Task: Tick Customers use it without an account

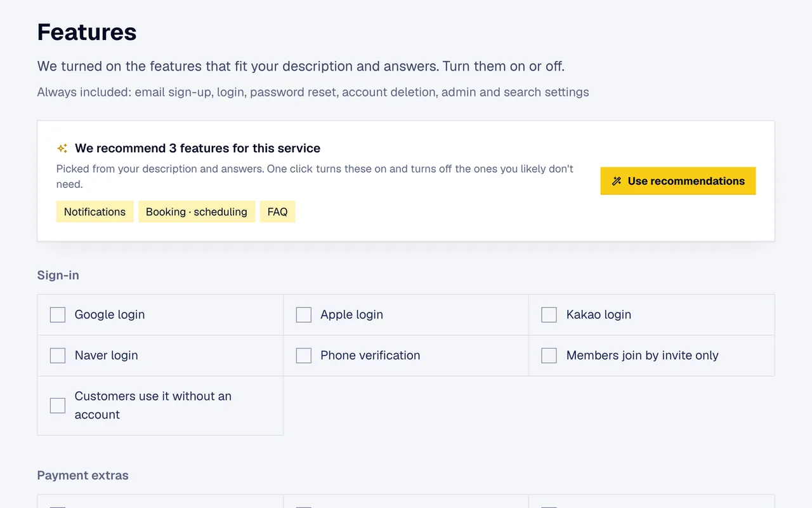Action: click(x=58, y=405)
